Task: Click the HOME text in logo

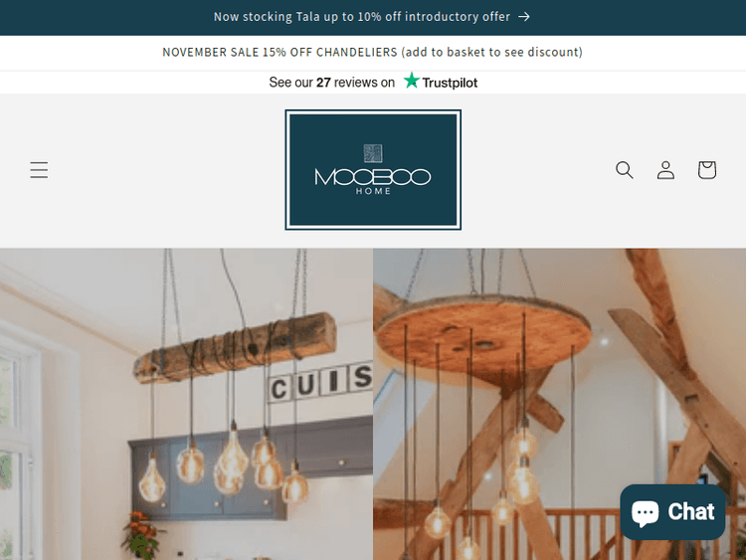Action: click(x=373, y=191)
